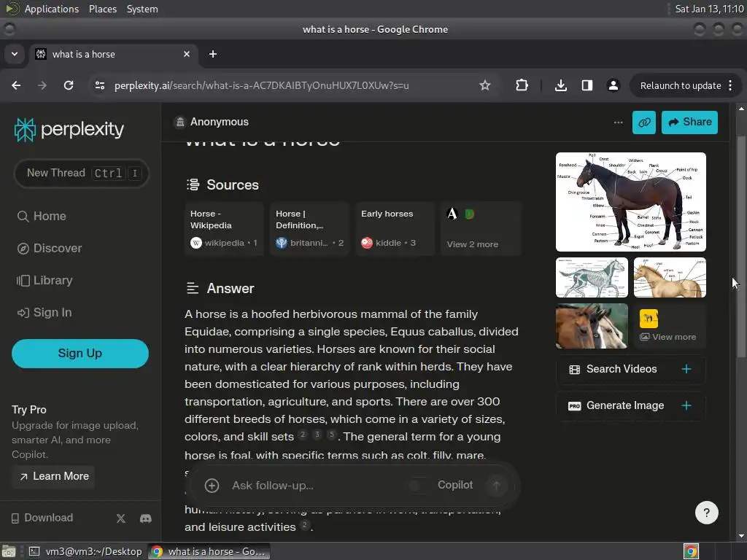Click the Ask follow-up input field
Screen dimensions: 747x560
[x=314, y=486]
